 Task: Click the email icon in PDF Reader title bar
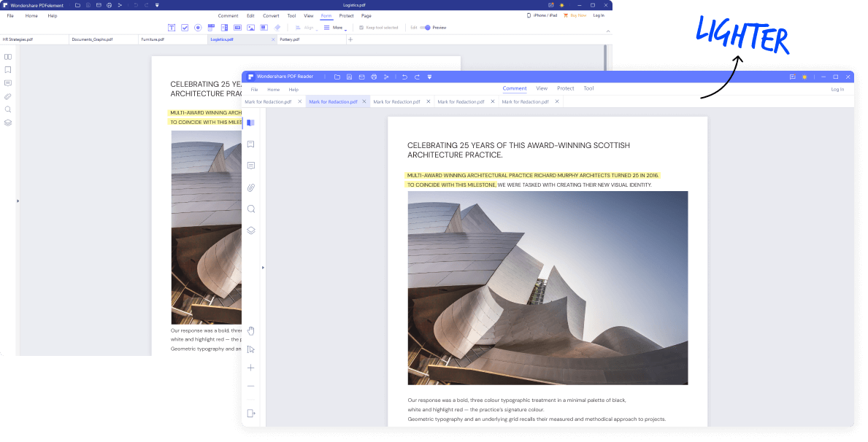coord(361,77)
